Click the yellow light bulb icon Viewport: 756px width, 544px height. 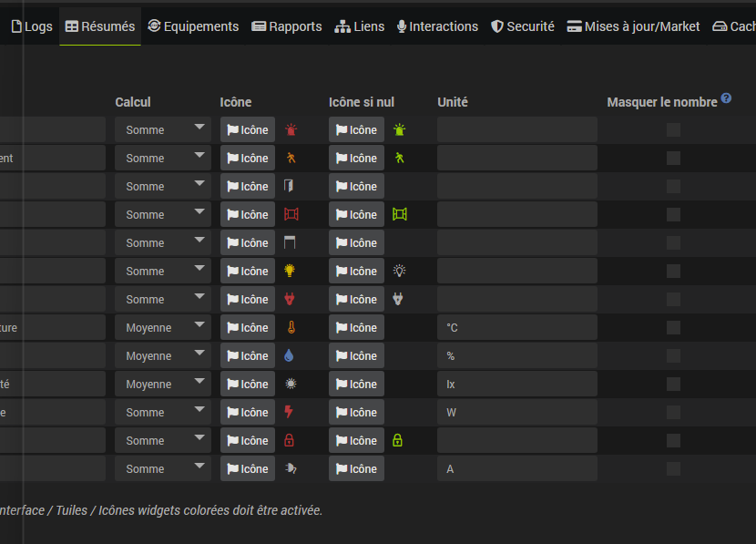[x=290, y=272]
